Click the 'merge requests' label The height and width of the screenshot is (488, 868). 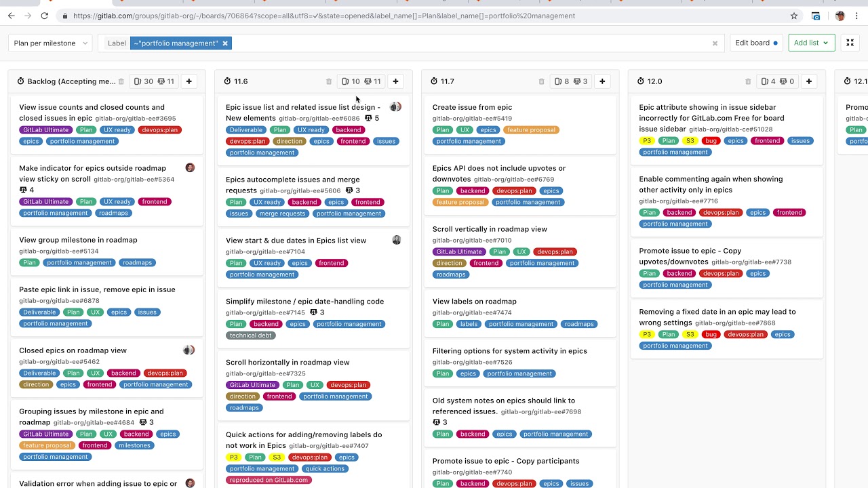[282, 213]
